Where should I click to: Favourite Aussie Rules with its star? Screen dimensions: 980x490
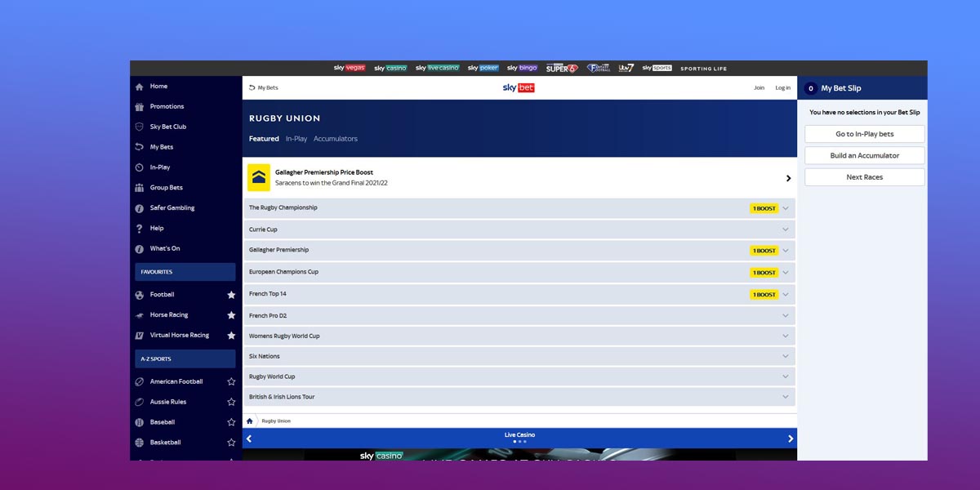pos(231,402)
